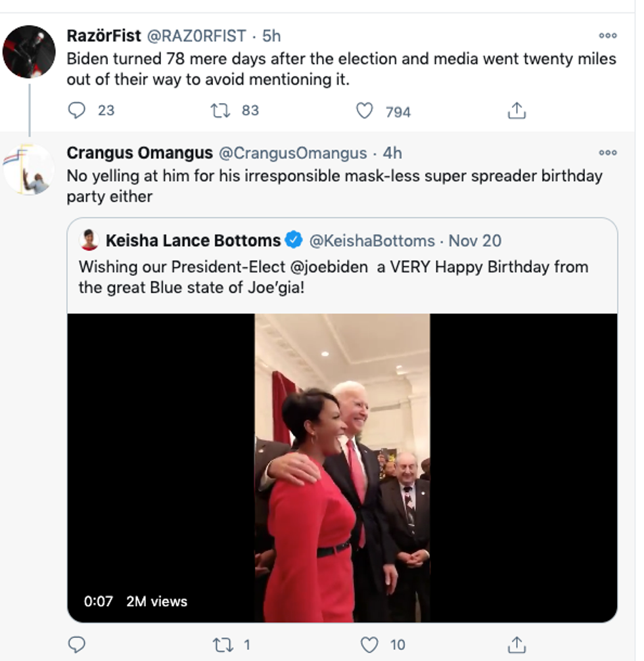Image resolution: width=644 pixels, height=661 pixels.
Task: Retweet RazörFist's tweet with 83 retweets
Action: click(x=220, y=110)
